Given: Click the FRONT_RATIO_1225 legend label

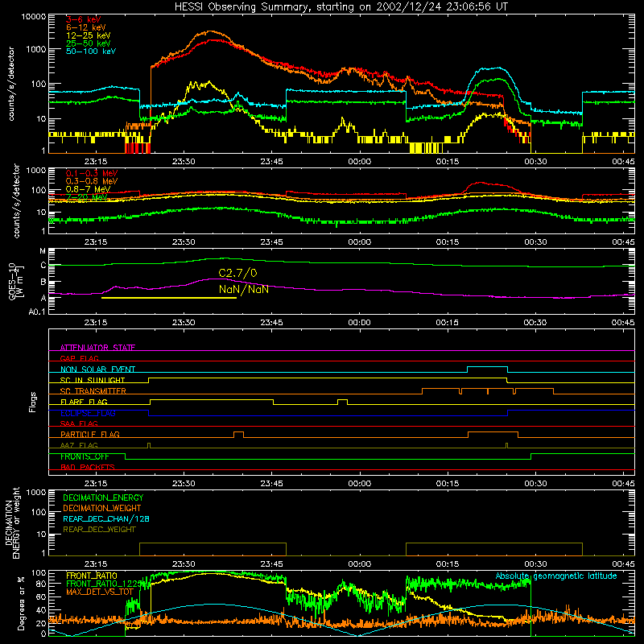Looking at the screenshot, I should (x=104, y=584).
